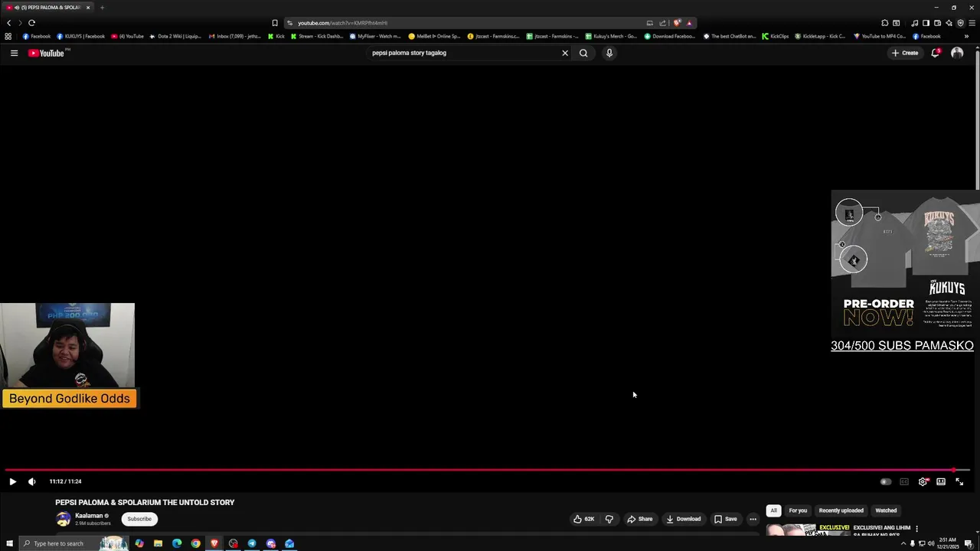
Task: Dislike the video
Action: click(609, 519)
